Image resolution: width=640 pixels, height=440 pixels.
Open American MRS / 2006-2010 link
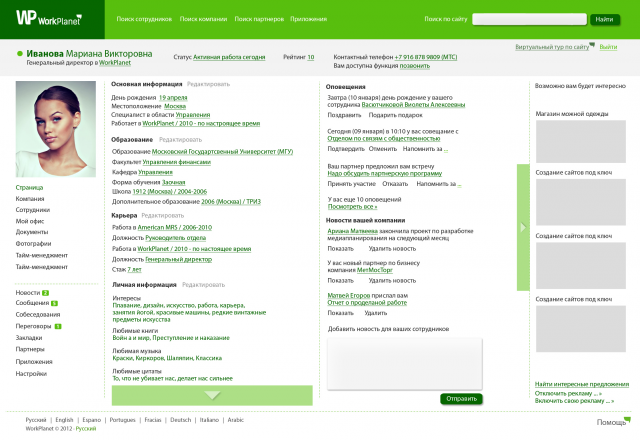[175, 227]
